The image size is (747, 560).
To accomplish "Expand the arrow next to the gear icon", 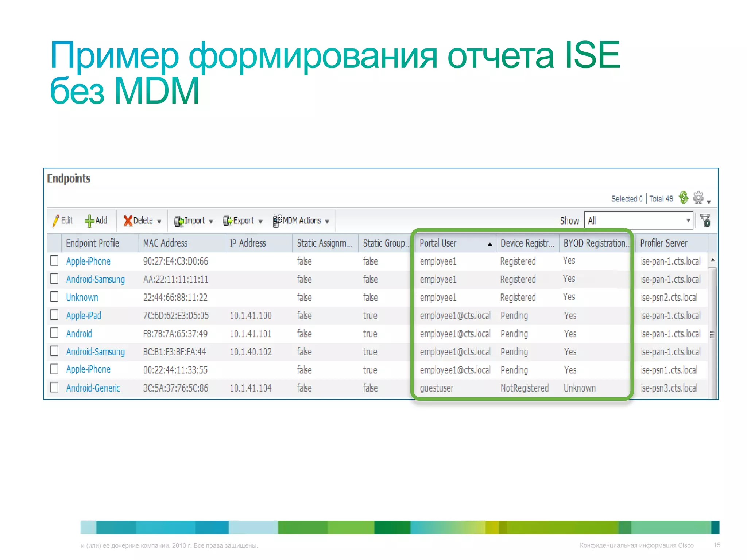I will (x=709, y=201).
